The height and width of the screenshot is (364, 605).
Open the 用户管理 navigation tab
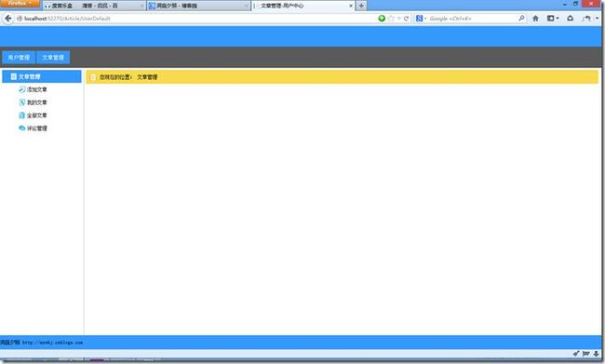point(19,58)
